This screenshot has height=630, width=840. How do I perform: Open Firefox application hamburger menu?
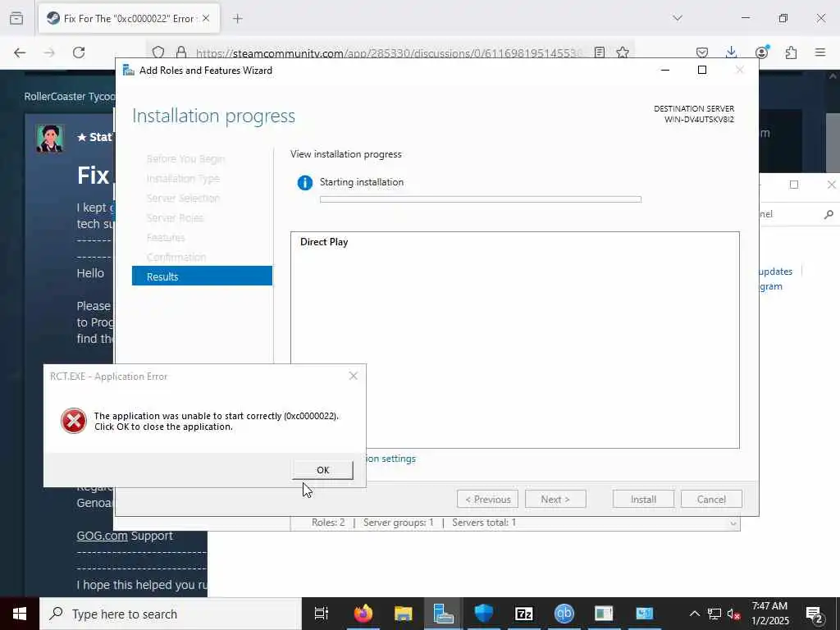(x=820, y=52)
